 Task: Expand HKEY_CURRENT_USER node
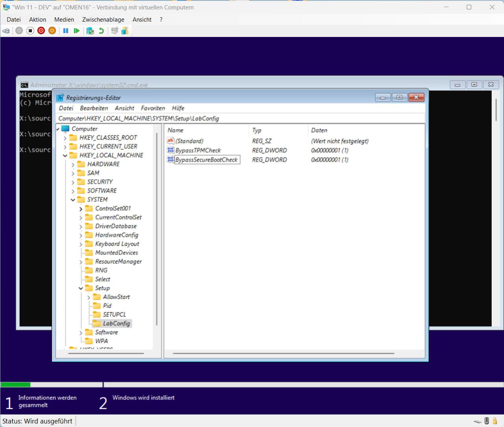[x=65, y=146]
